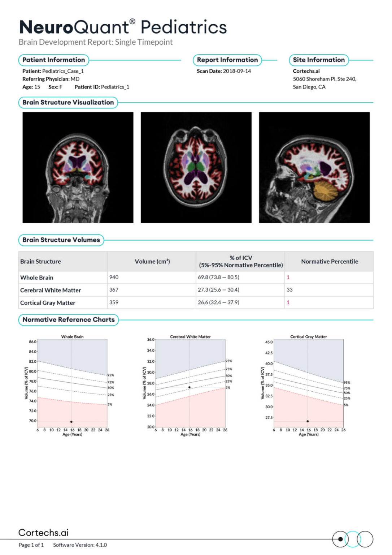Click the patient data point on the Whole Brain chart
This screenshot has width=392, height=555.
click(71, 421)
